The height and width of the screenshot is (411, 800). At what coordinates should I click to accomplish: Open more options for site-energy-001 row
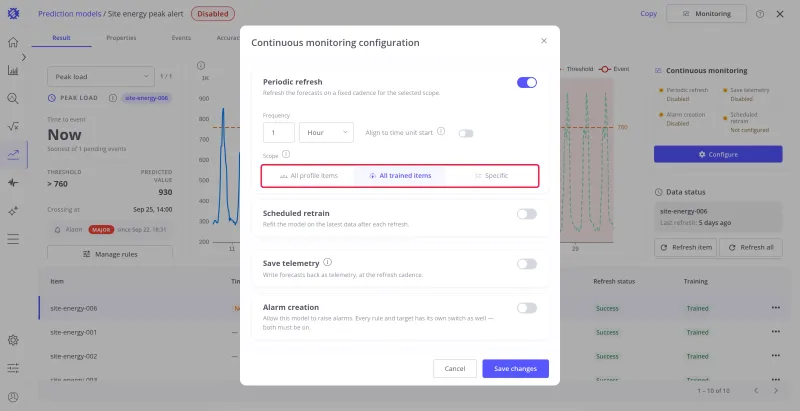point(776,332)
